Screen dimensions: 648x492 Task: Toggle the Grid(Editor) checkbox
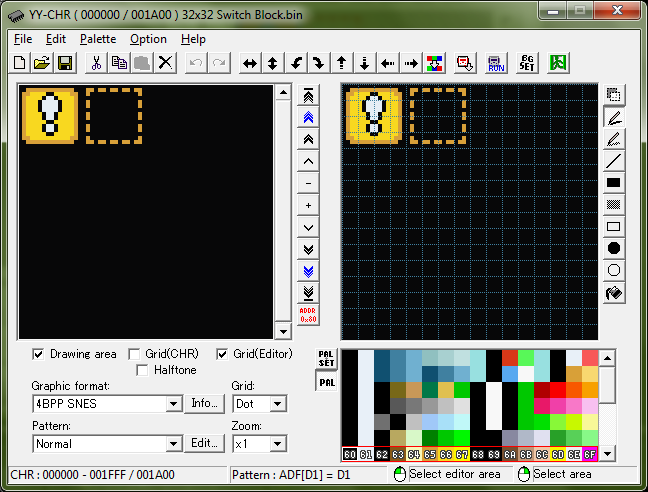tap(222, 354)
